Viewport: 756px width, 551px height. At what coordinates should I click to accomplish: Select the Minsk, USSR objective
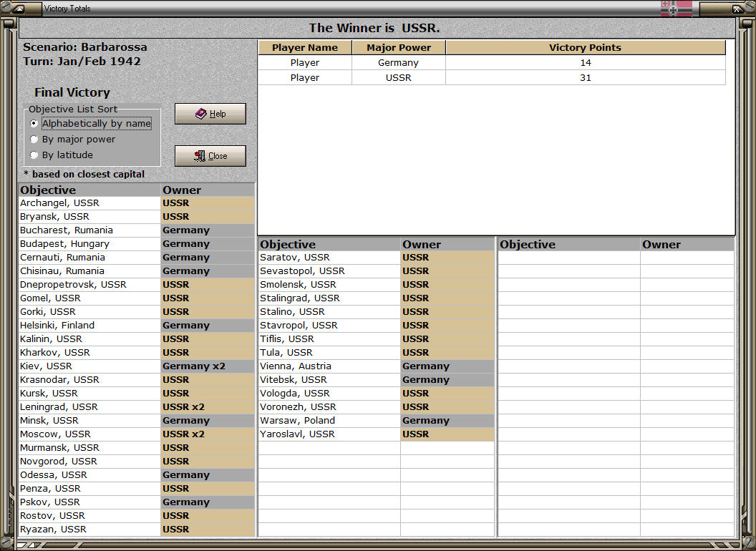click(x=89, y=420)
